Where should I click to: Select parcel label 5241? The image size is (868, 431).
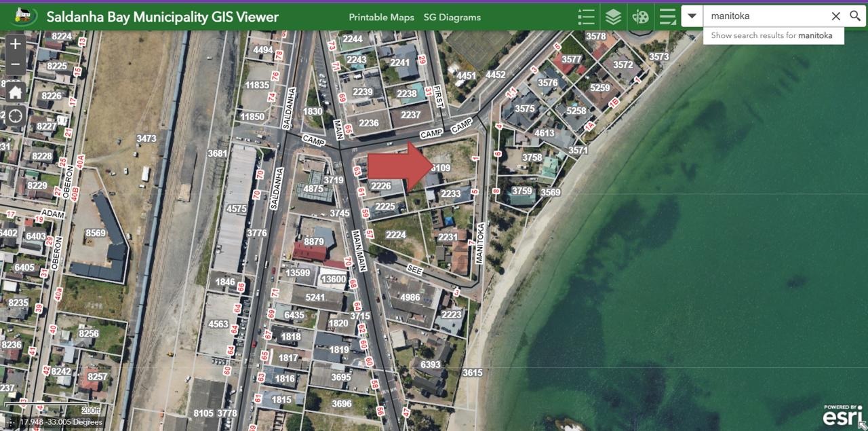point(315,297)
